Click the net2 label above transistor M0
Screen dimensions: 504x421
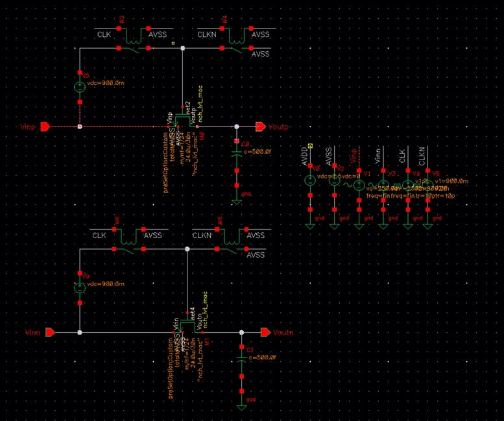[x=188, y=106]
